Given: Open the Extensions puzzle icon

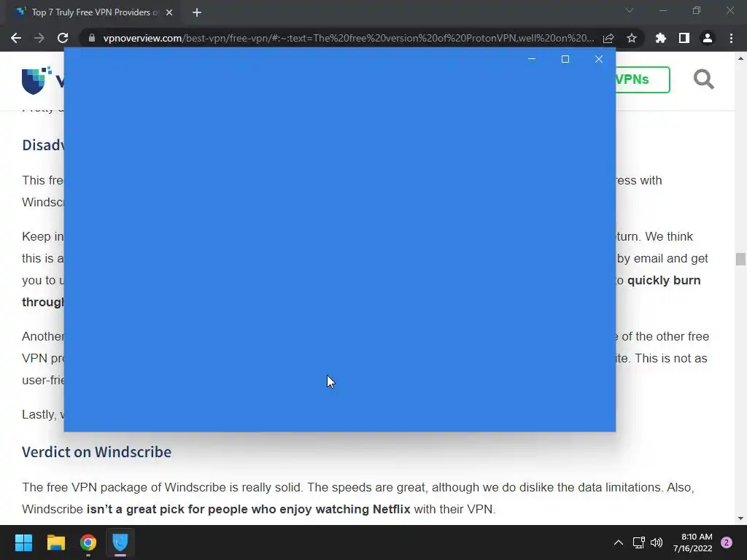Looking at the screenshot, I should point(661,38).
